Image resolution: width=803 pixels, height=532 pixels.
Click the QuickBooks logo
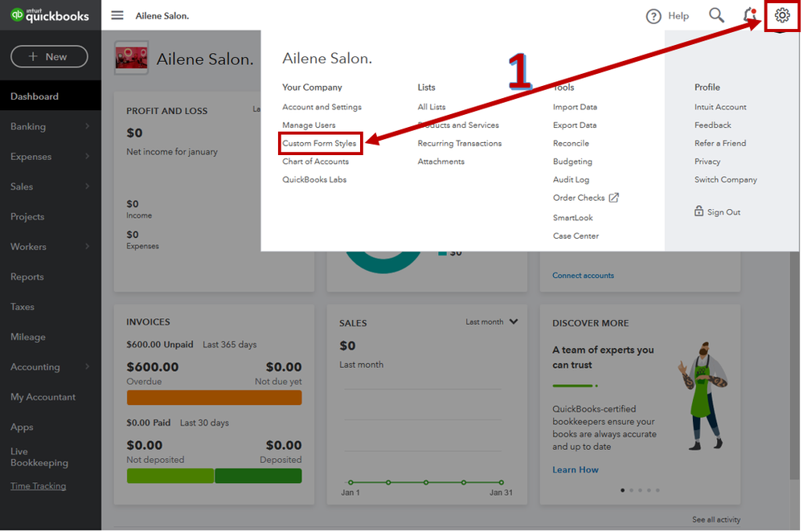tap(50, 15)
